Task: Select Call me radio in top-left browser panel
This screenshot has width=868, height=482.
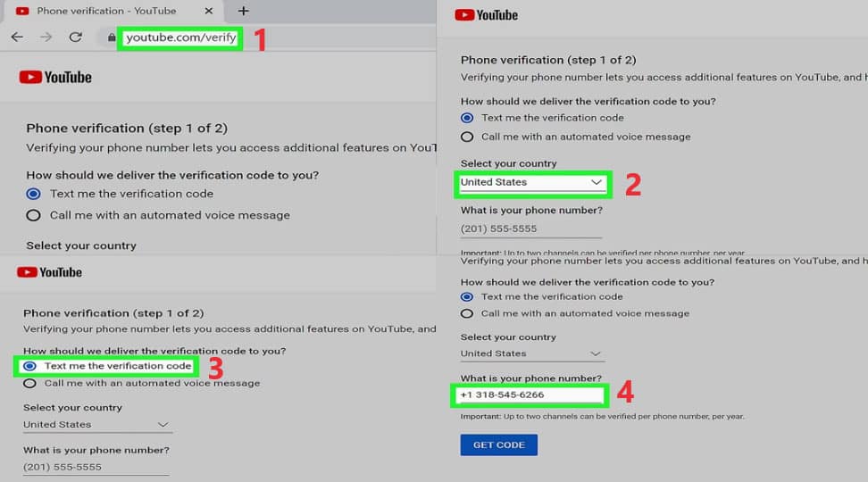Action: (x=33, y=215)
